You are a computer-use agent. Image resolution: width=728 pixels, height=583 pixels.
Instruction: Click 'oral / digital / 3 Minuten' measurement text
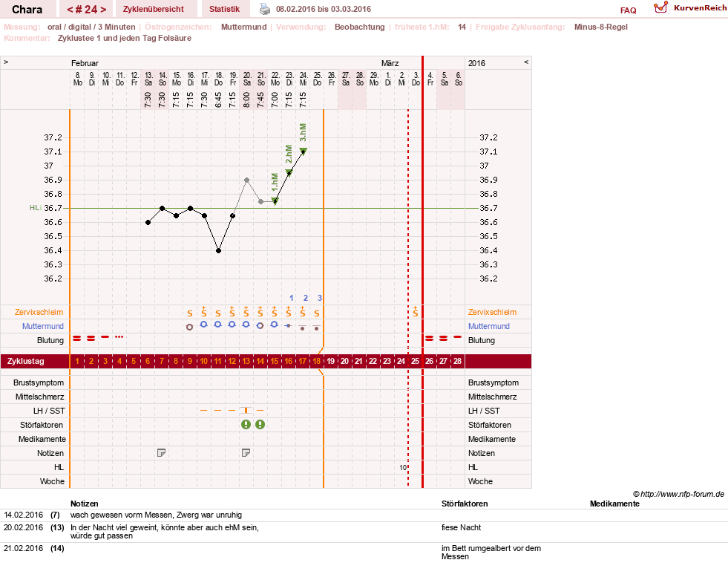coord(91,27)
